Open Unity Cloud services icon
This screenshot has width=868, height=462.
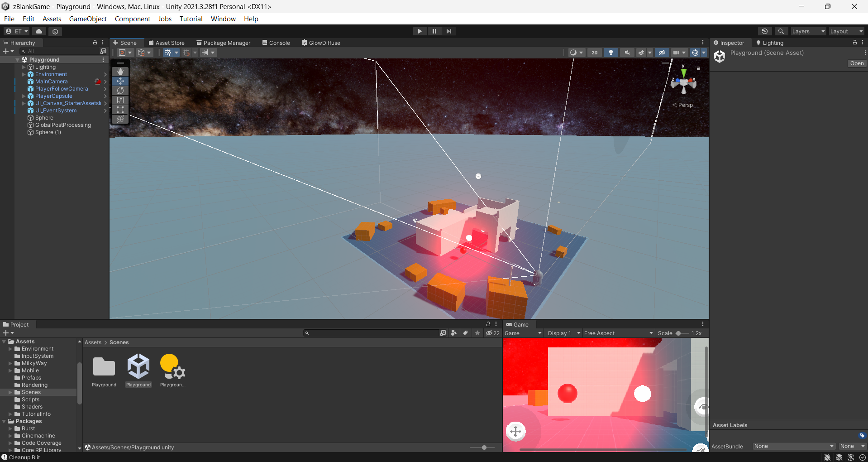point(39,31)
